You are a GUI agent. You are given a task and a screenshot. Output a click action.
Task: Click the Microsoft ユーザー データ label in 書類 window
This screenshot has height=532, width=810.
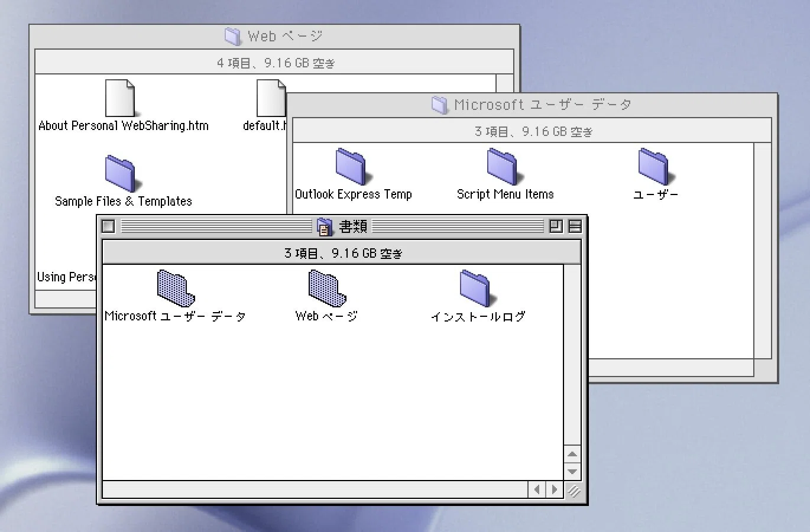175,316
